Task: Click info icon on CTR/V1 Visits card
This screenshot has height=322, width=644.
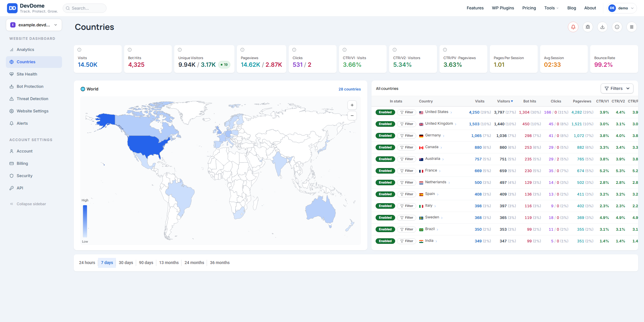Action: tap(345, 50)
